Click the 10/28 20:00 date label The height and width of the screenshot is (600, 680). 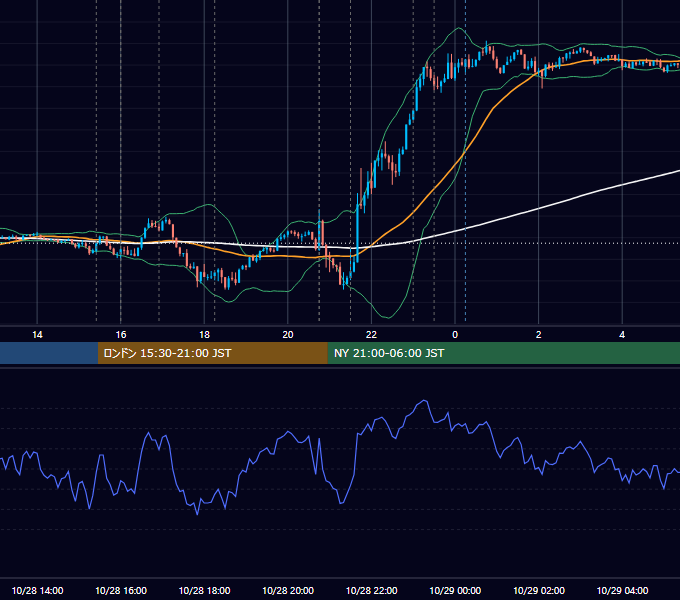(288, 590)
